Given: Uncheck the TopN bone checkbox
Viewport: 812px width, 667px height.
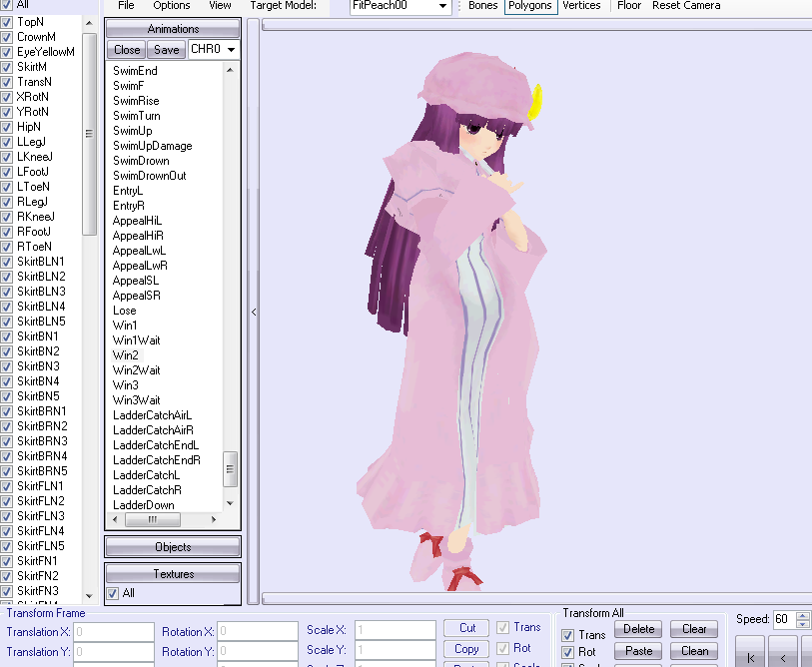Looking at the screenshot, I should point(7,22).
